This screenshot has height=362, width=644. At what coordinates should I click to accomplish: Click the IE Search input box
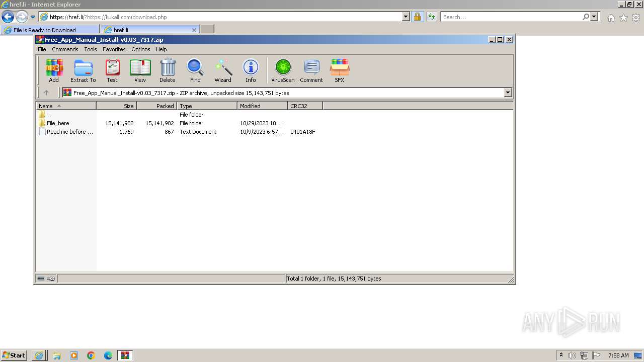click(511, 17)
